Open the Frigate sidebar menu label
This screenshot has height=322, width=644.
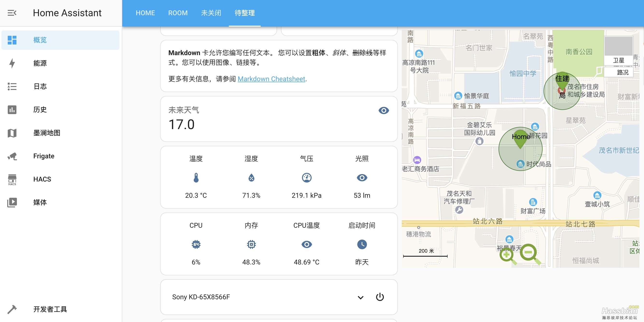44,156
